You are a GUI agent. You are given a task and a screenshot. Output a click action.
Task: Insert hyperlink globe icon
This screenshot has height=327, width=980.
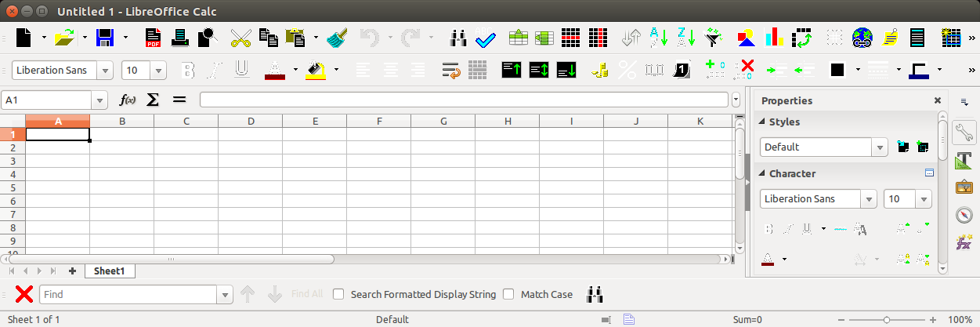(862, 38)
